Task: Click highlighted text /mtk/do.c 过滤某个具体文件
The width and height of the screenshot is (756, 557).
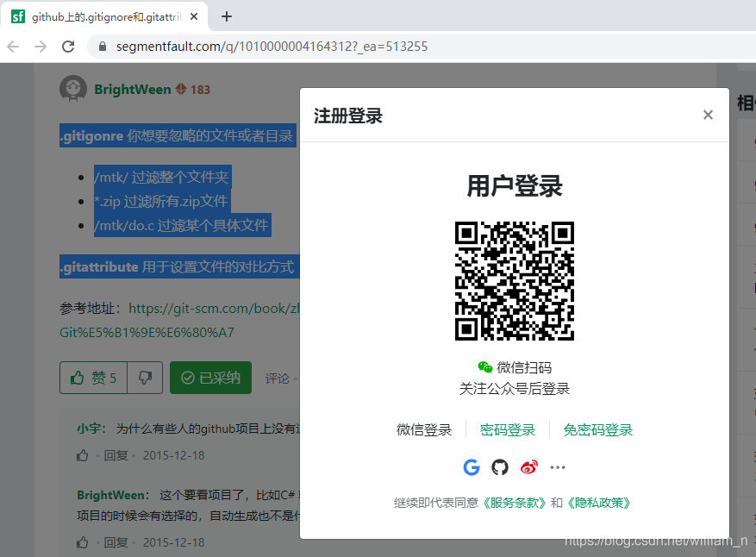Action: click(x=182, y=225)
